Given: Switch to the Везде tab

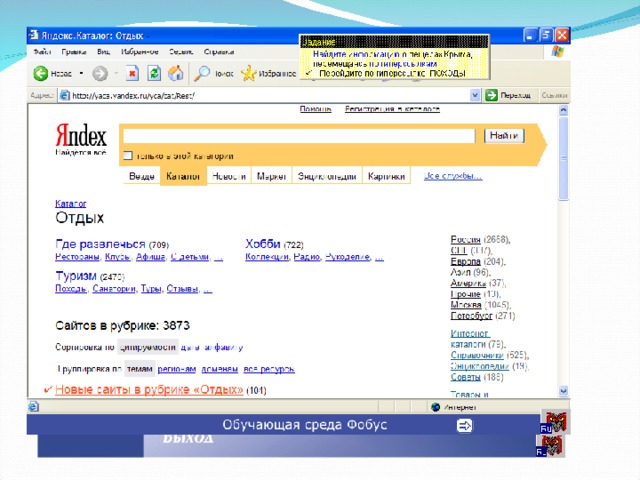Looking at the screenshot, I should (x=142, y=176).
